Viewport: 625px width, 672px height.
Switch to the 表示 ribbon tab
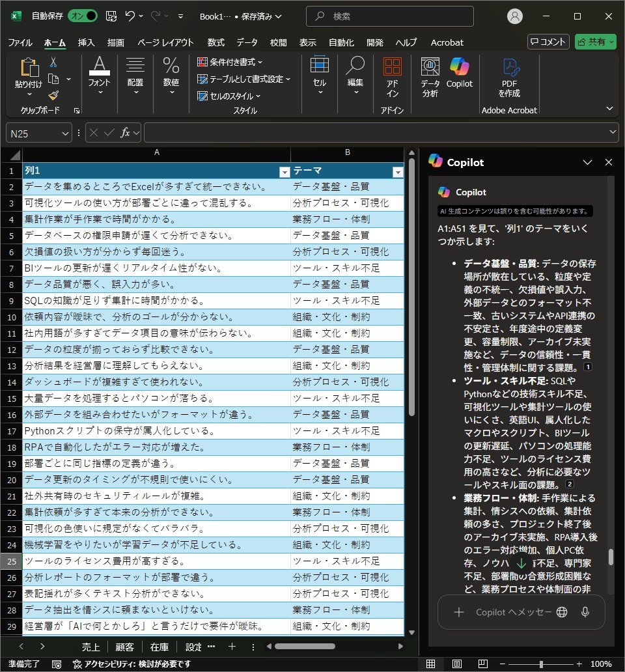(307, 42)
